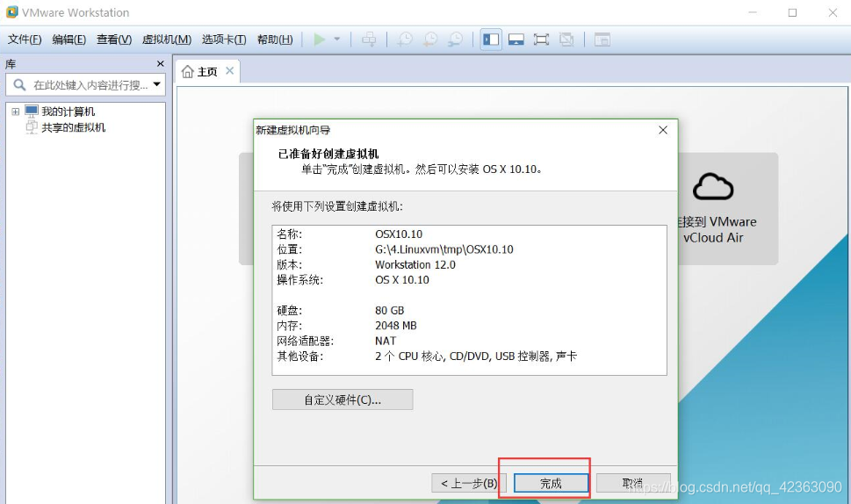The width and height of the screenshot is (851, 504).
Task: Click the VMware Workstation title bar icon
Action: point(12,12)
